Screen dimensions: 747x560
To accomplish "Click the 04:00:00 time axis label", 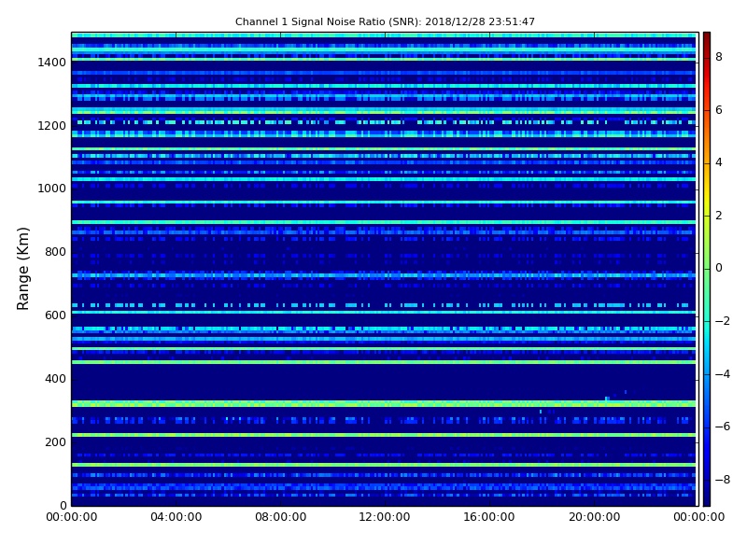I will point(176,517).
